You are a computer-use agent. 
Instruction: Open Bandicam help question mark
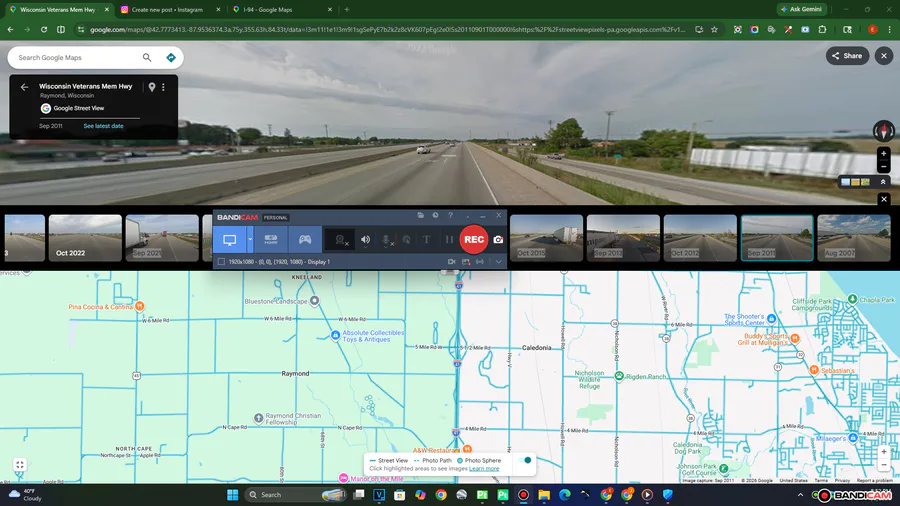tap(451, 215)
